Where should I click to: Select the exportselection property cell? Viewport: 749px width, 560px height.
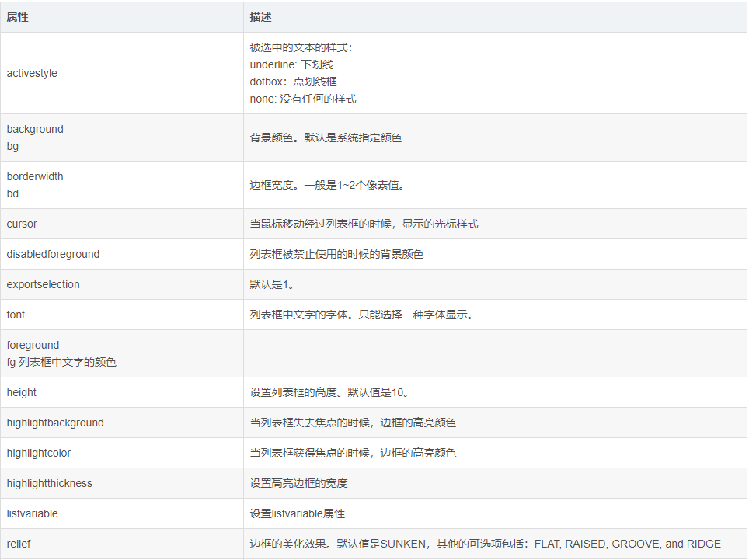point(43,284)
